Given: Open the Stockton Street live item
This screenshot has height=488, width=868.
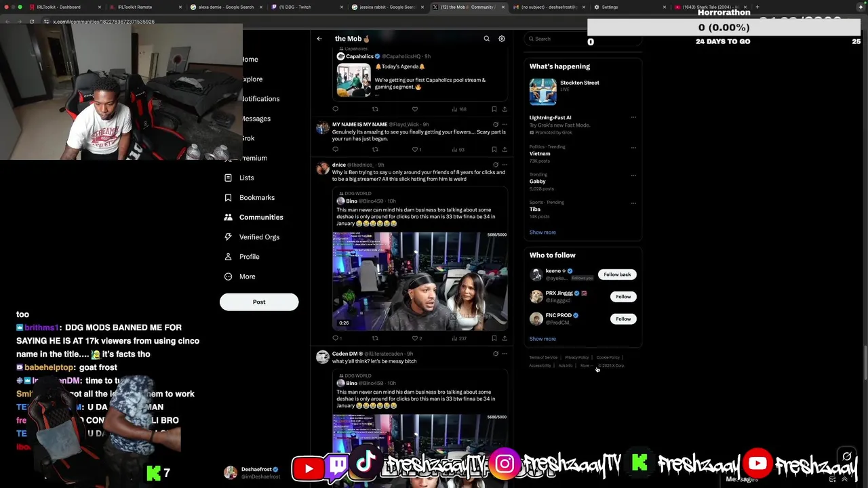Looking at the screenshot, I should [583, 91].
